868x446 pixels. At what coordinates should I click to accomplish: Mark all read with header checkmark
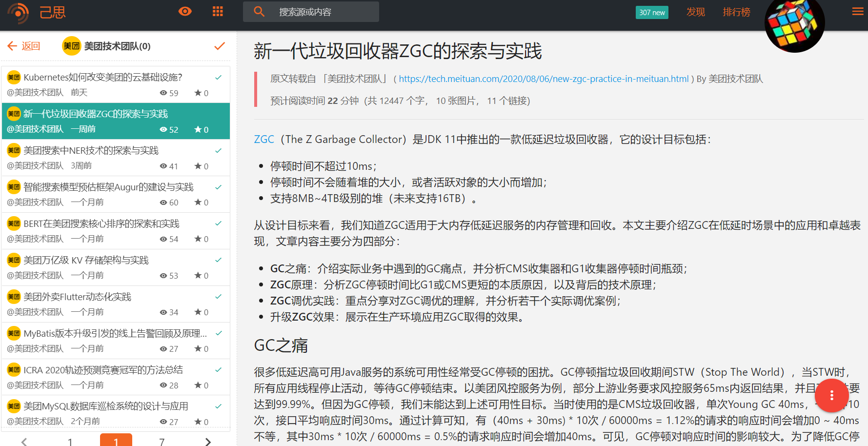coord(220,46)
